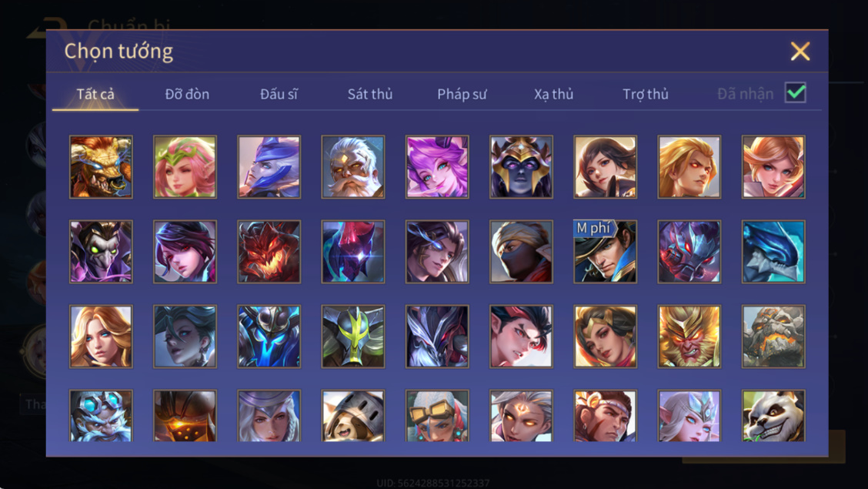Choose the masked ninja with headband portrait
The height and width of the screenshot is (489, 868).
coord(521,251)
